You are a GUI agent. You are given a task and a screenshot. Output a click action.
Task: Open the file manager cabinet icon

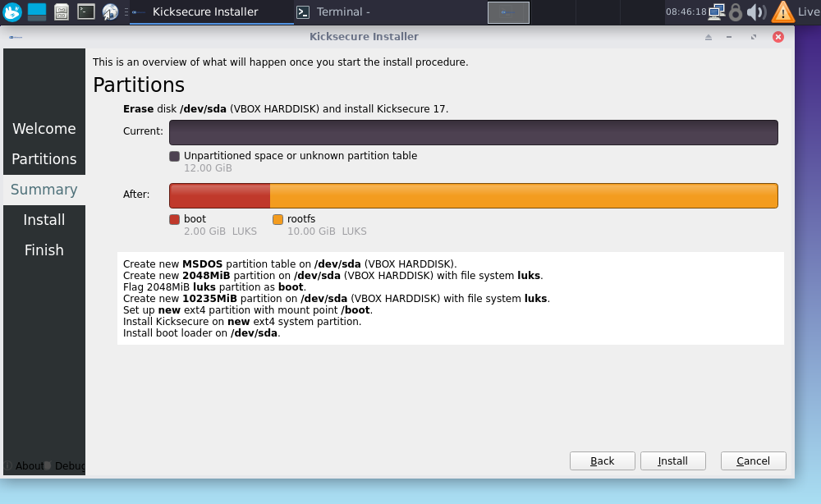point(62,11)
